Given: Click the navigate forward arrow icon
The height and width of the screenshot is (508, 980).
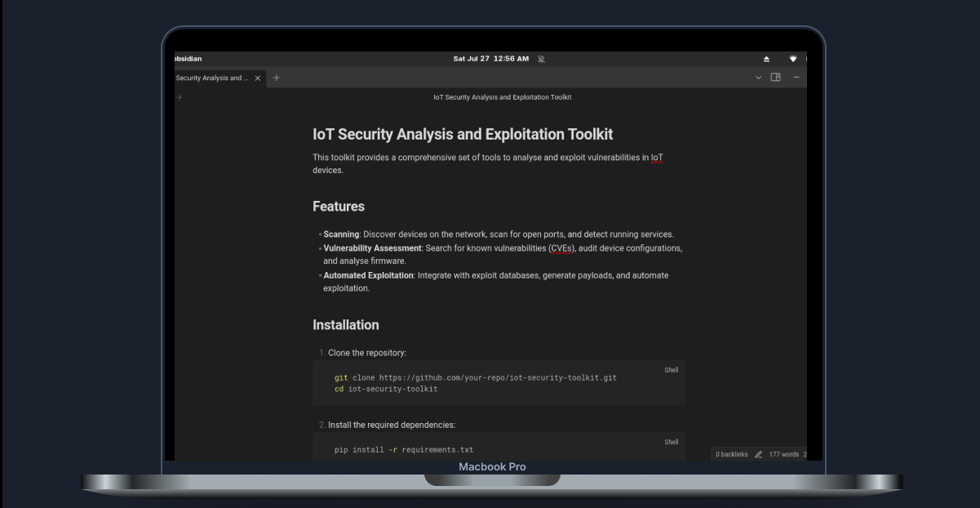Looking at the screenshot, I should 179,97.
